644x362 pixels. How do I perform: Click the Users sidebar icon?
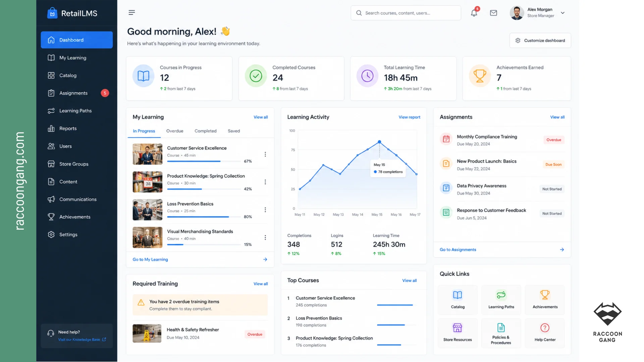tap(51, 146)
